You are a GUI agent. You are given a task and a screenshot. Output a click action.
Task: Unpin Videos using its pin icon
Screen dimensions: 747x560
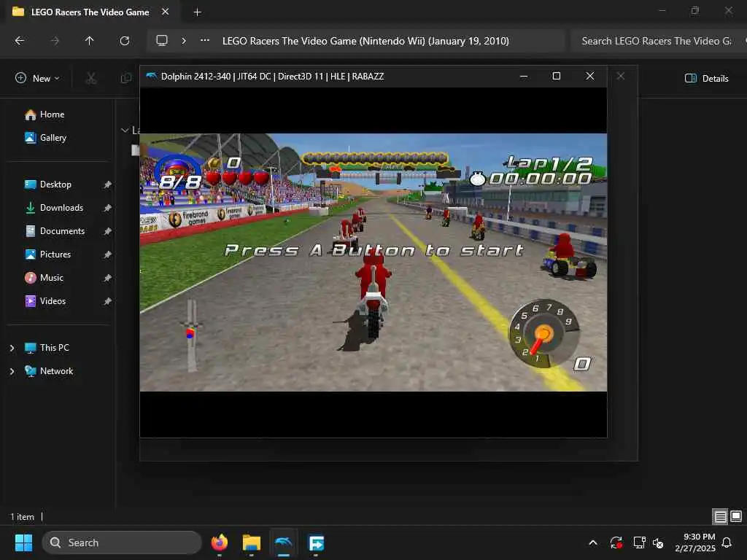click(x=108, y=301)
